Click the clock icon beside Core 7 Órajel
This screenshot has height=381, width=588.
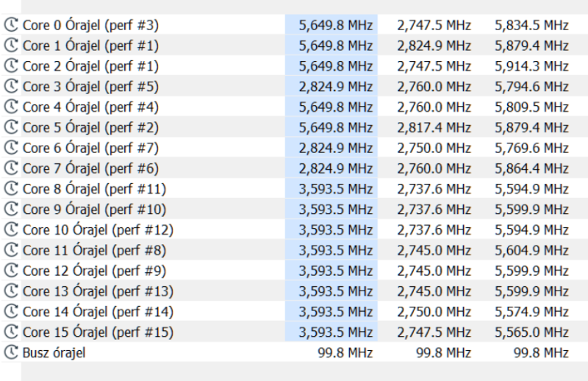point(11,168)
